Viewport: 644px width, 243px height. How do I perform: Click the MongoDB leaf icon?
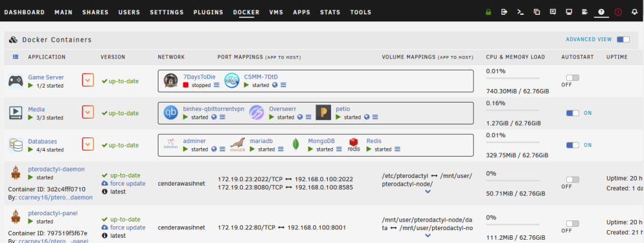click(x=296, y=144)
